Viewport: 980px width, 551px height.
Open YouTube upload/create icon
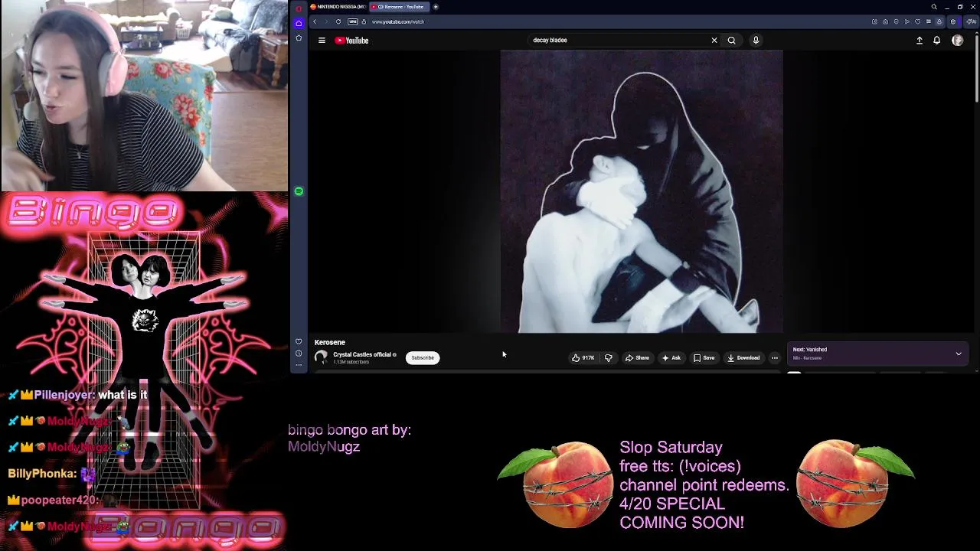[x=920, y=41]
